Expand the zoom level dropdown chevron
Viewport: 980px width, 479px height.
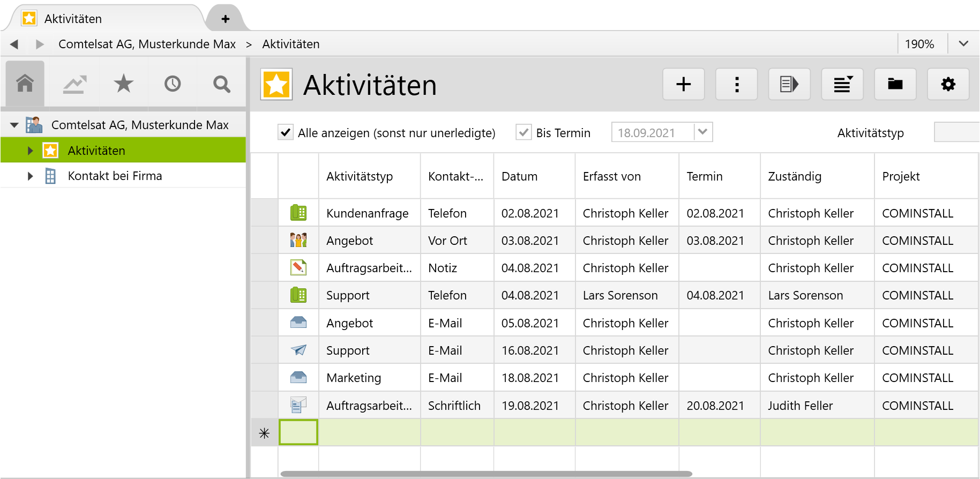pos(963,44)
